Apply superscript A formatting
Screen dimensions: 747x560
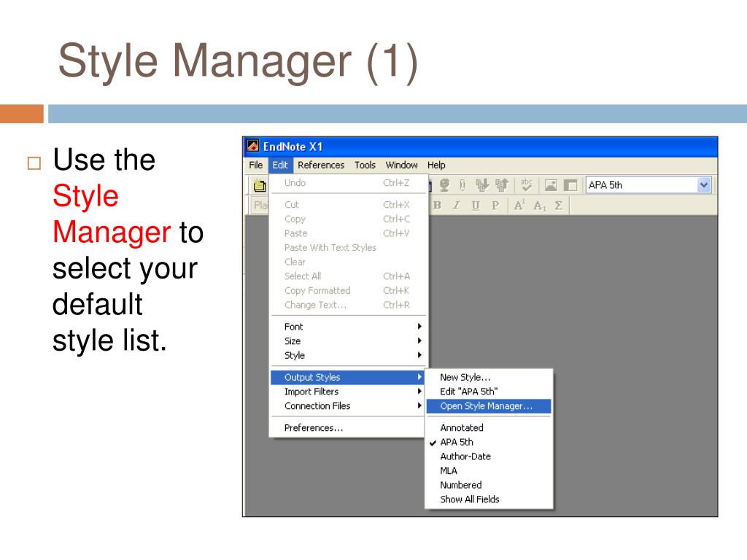(x=519, y=205)
